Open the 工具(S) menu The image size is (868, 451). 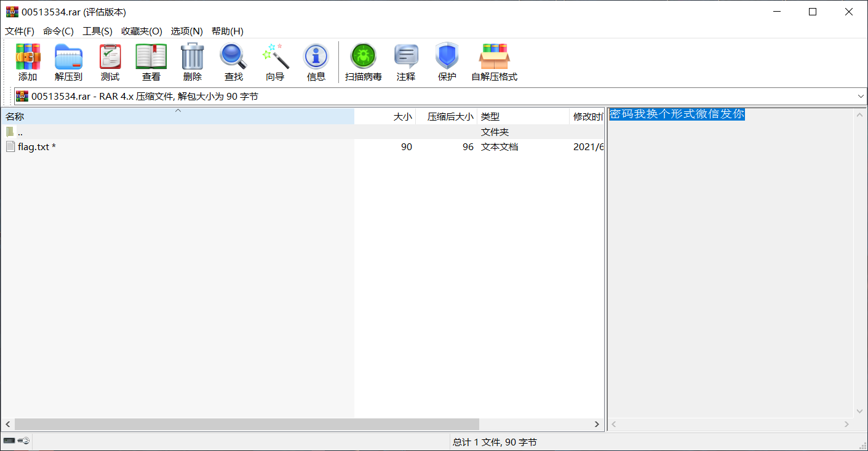pyautogui.click(x=97, y=31)
